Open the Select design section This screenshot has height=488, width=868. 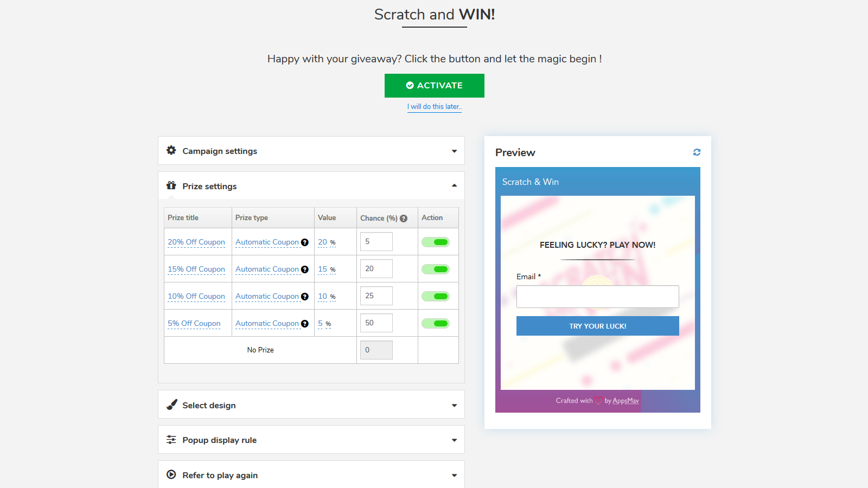pyautogui.click(x=454, y=404)
